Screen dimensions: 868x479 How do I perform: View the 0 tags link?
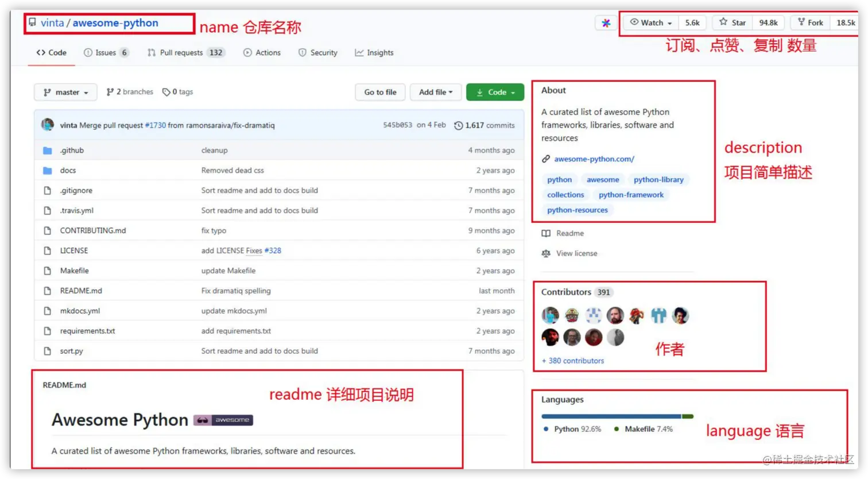click(x=178, y=91)
